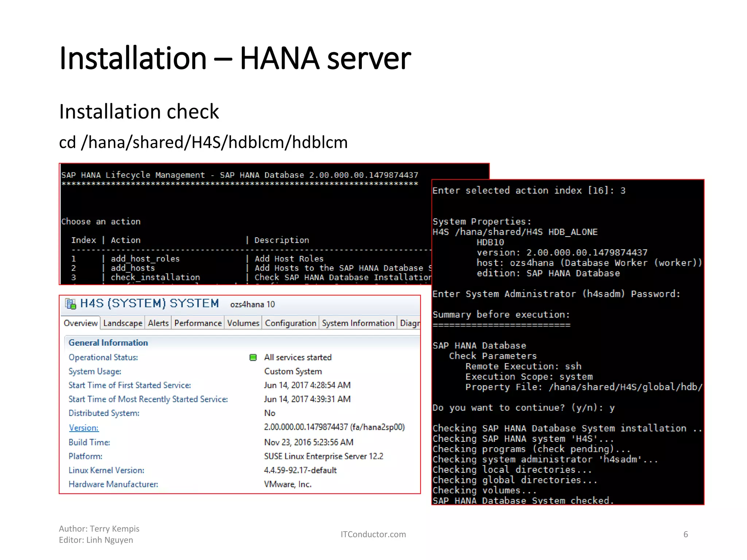This screenshot has height=560, width=747.
Task: Click the slide page number 6
Action: click(x=686, y=534)
